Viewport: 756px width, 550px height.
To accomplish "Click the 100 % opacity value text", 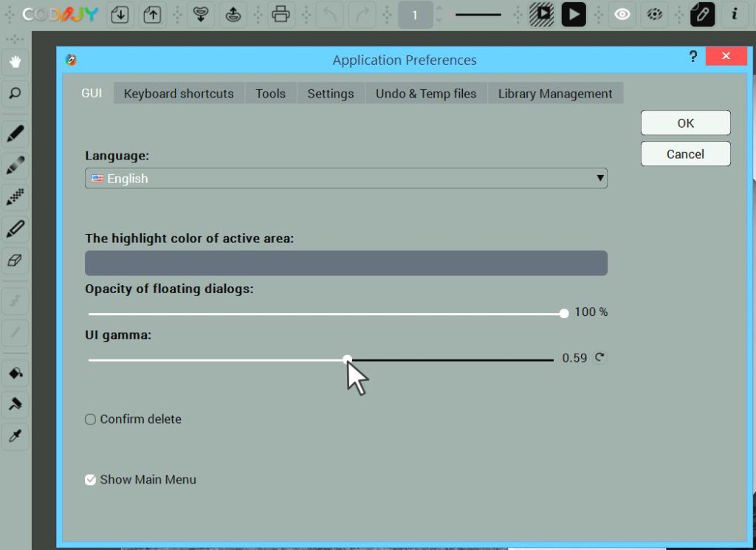I will pos(591,312).
